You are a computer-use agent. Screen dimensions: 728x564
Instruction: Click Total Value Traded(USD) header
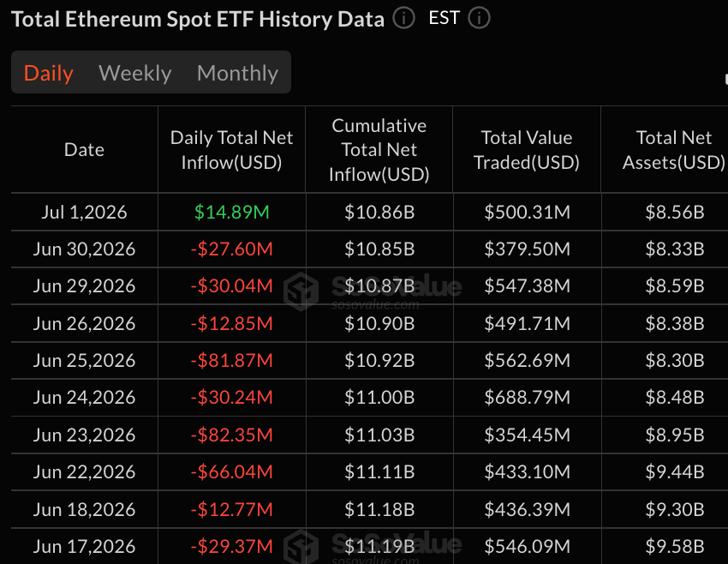coord(527,150)
